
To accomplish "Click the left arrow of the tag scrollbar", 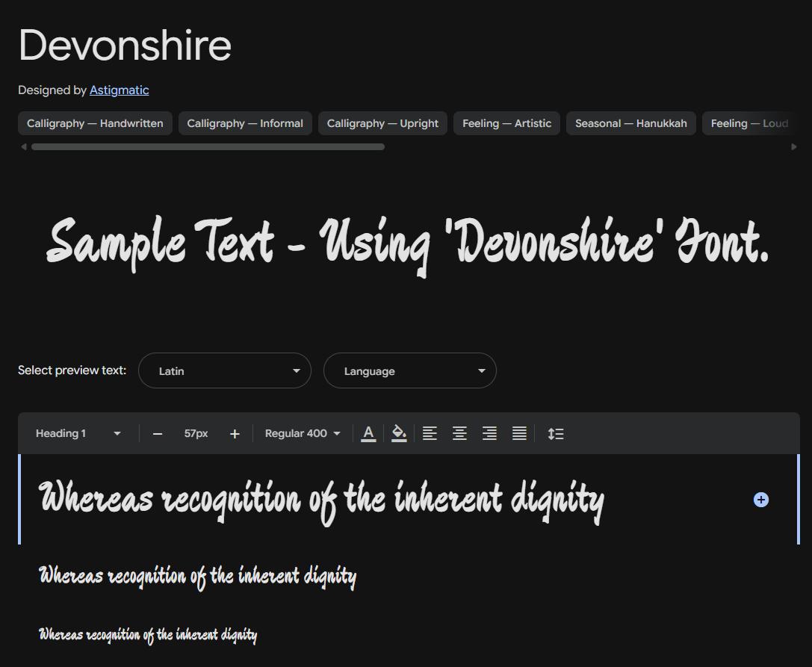I will point(23,147).
